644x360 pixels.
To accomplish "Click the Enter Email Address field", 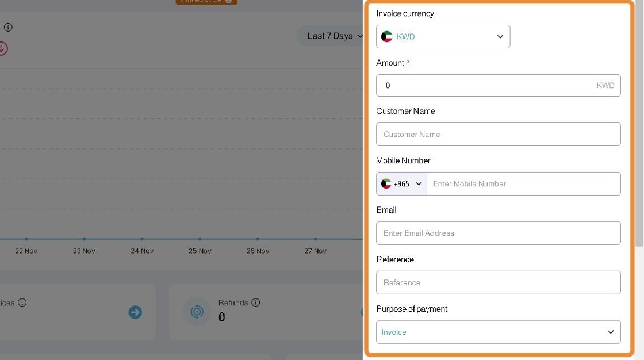I will click(x=498, y=233).
